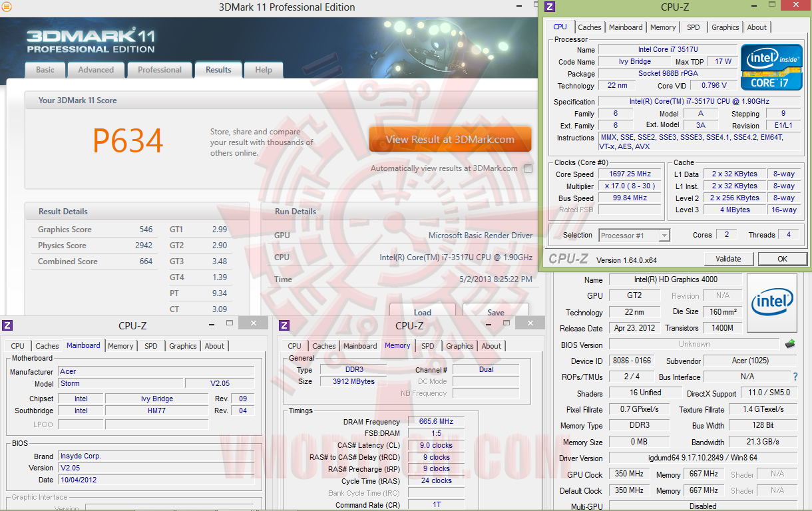The image size is (812, 511).
Task: Open Mainboard tab in CPU-Z Memory window
Action: pos(360,346)
